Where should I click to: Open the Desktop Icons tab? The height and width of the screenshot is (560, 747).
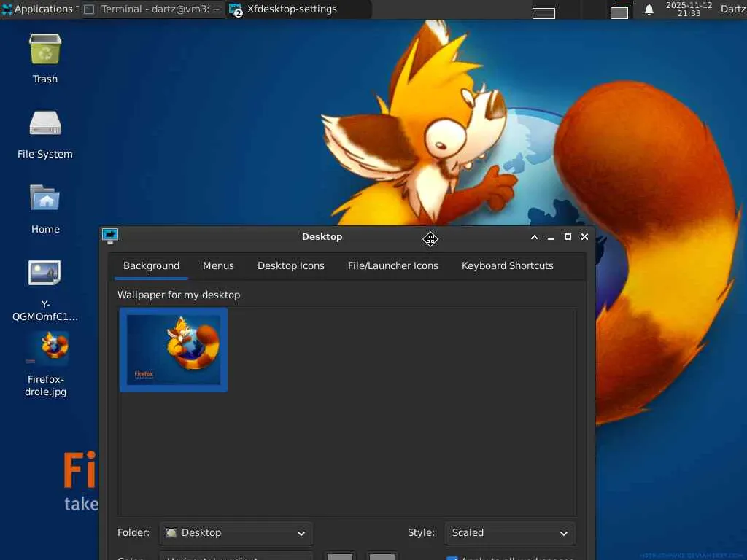[291, 265]
